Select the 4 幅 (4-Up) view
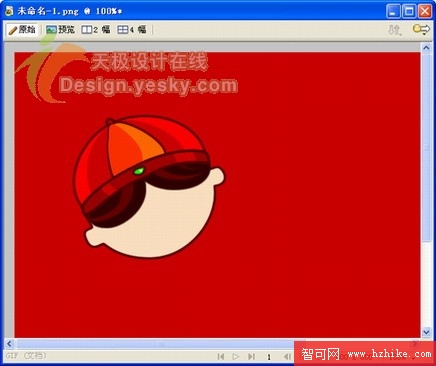The width and height of the screenshot is (436, 366). point(132,30)
